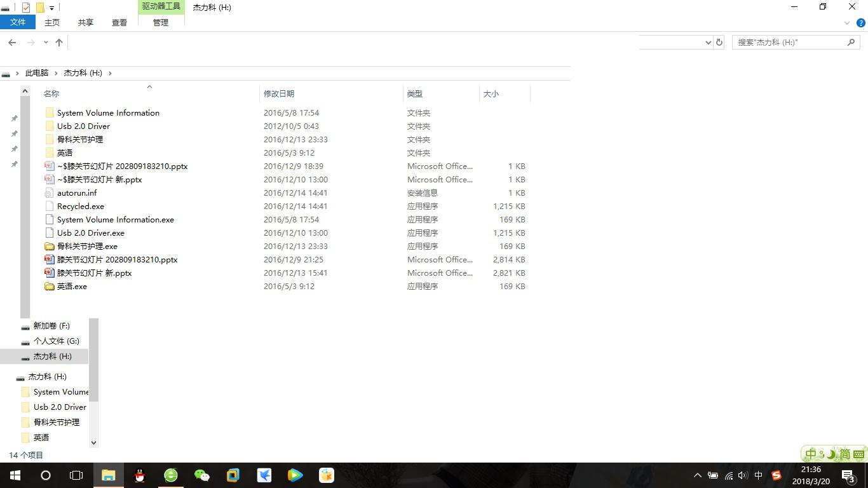868x488 pixels.
Task: Click the magnifier icon in the search box
Action: pos(851,42)
